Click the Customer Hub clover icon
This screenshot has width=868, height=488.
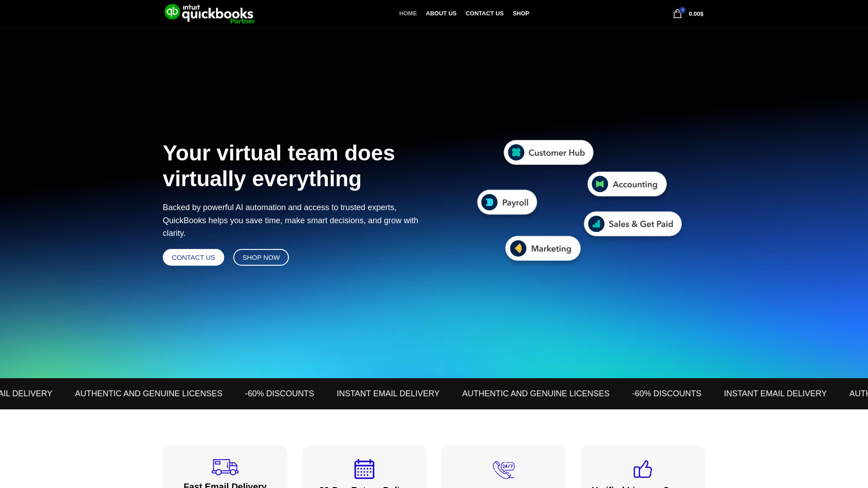point(516,153)
